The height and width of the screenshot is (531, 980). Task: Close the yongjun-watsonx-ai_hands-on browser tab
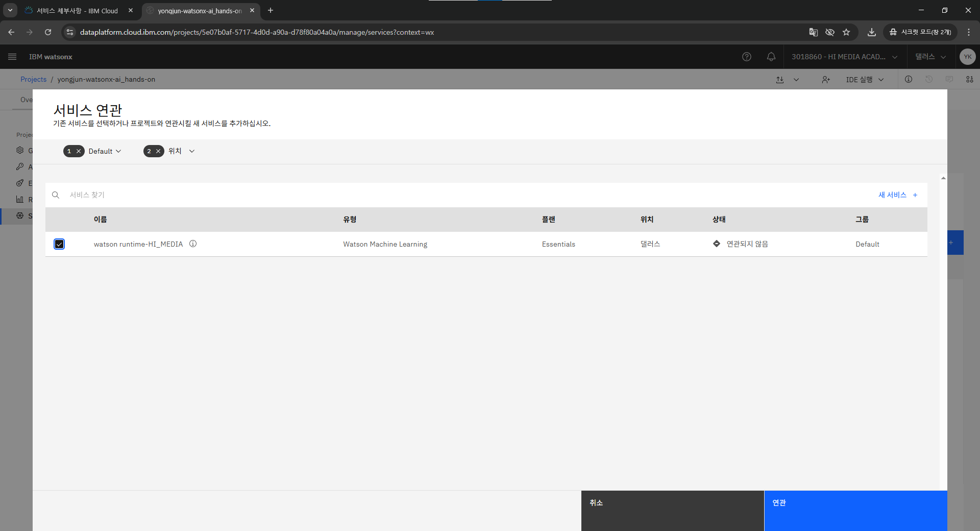(x=252, y=10)
